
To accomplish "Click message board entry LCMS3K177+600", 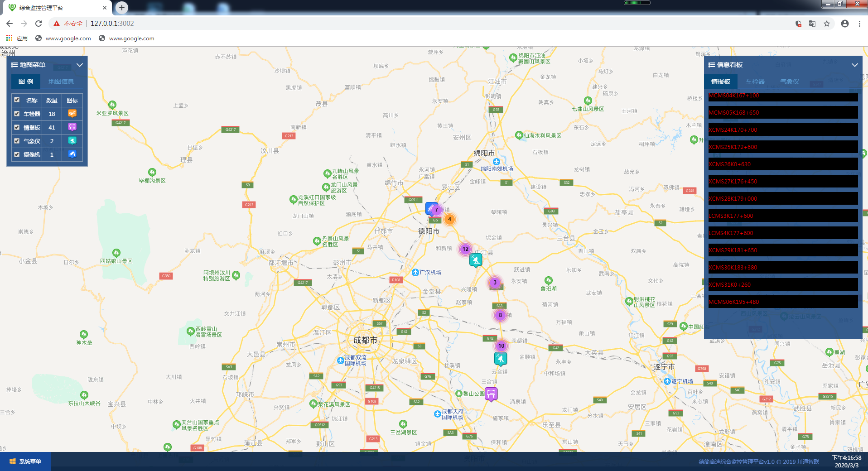I will [x=783, y=216].
